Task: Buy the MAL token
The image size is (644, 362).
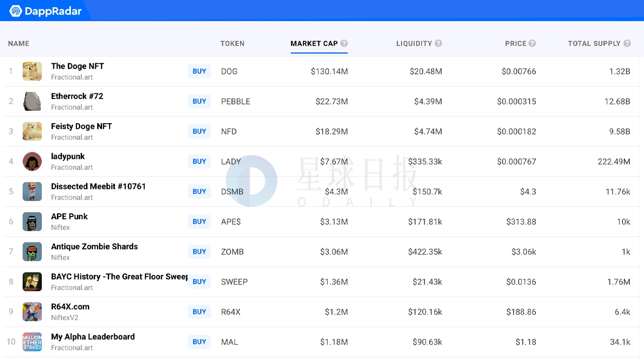Action: point(200,342)
